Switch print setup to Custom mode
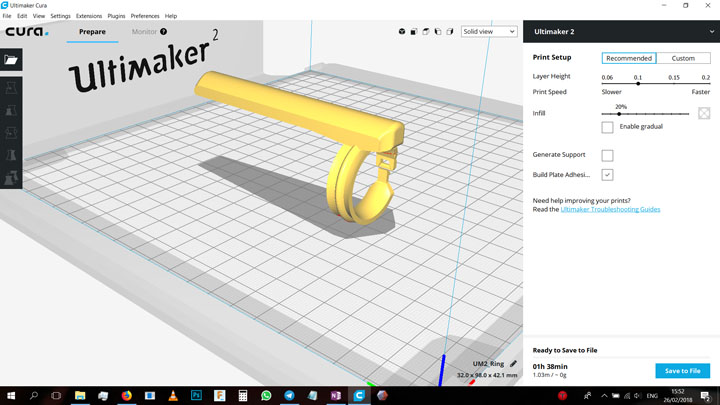The image size is (720, 405). 683,58
